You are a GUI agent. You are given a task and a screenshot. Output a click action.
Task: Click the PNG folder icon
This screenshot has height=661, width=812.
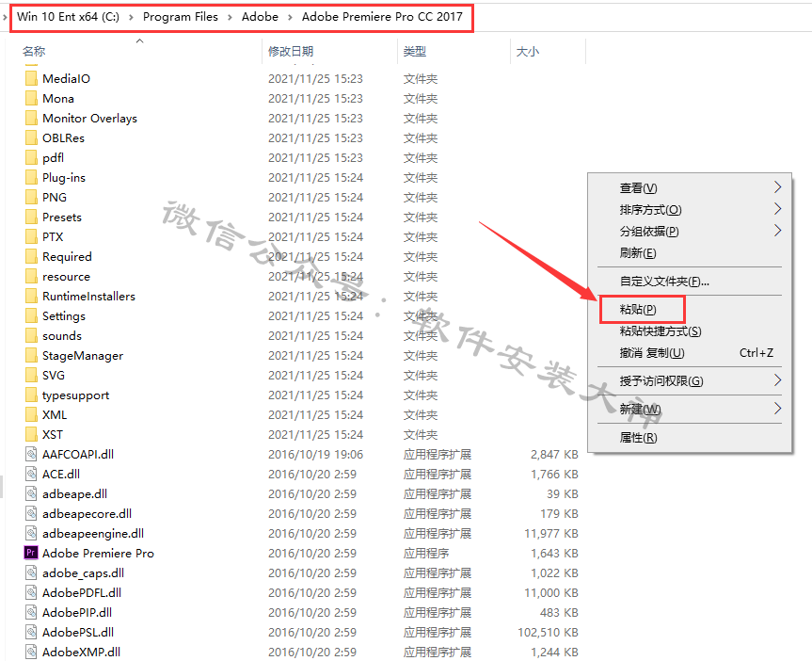[31, 197]
